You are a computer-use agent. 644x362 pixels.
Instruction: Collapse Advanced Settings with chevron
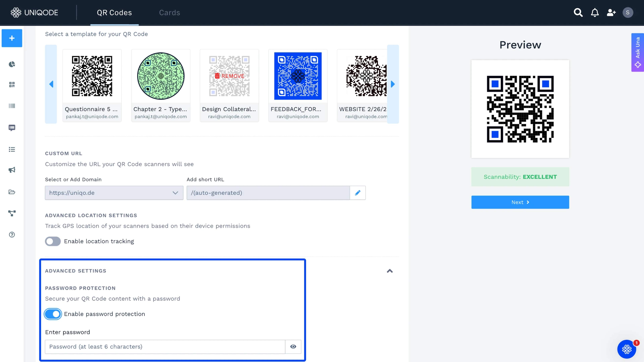[x=390, y=271]
